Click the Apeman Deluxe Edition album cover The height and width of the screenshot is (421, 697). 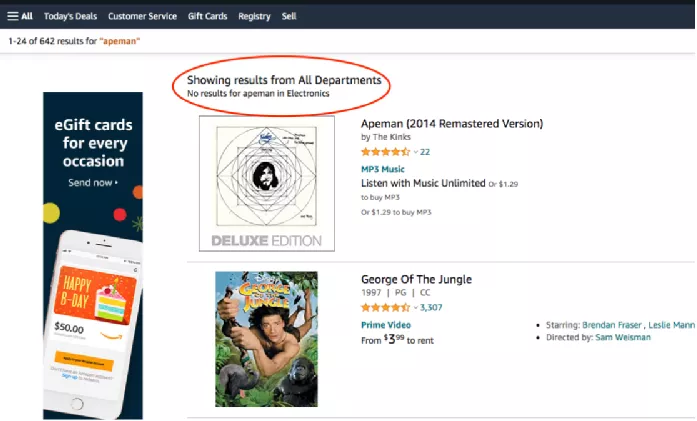pos(266,183)
